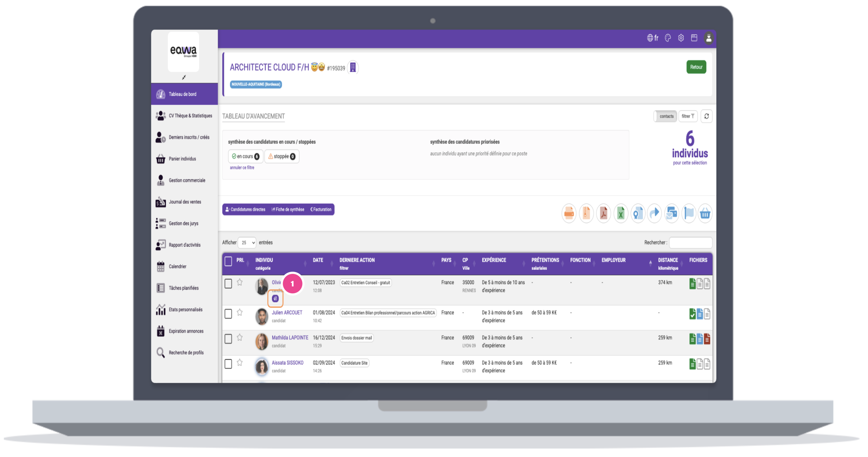Image resolution: width=868 pixels, height=457 pixels.
Task: Click the blue flag icon
Action: coord(689,213)
